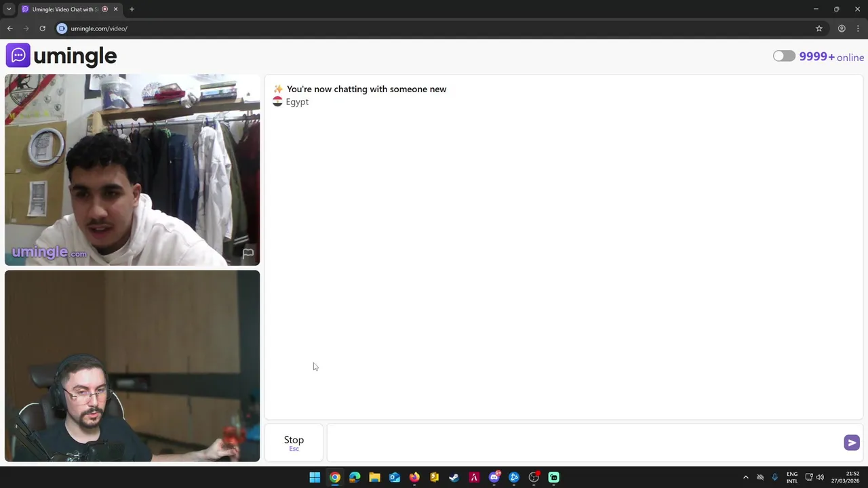
Task: Select the Umingle Video Chat tab
Action: click(x=64, y=9)
